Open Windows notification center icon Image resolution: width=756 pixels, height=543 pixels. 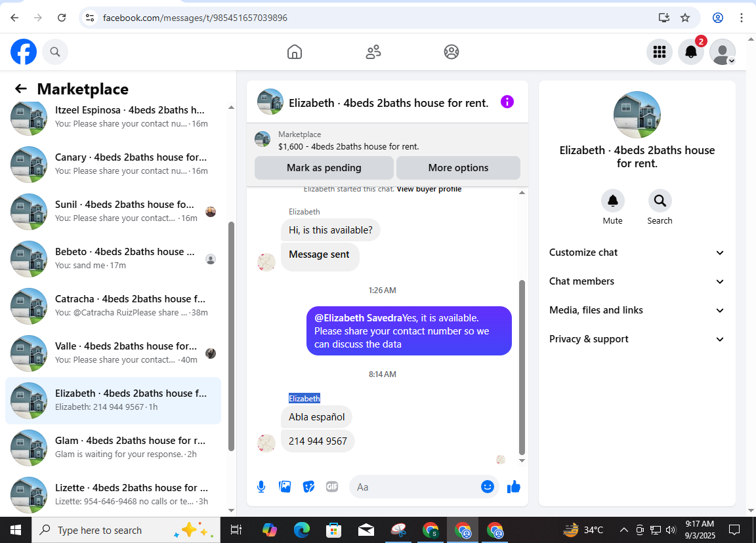pos(734,530)
